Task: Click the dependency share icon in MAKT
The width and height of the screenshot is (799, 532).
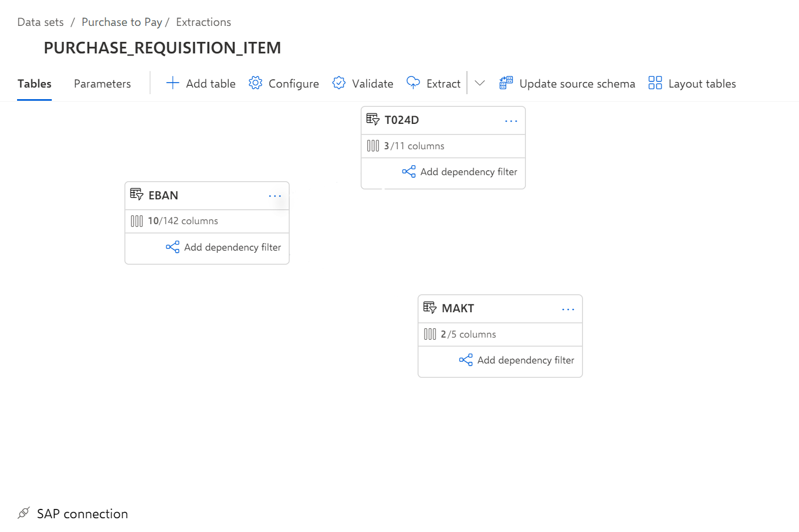Action: point(465,360)
